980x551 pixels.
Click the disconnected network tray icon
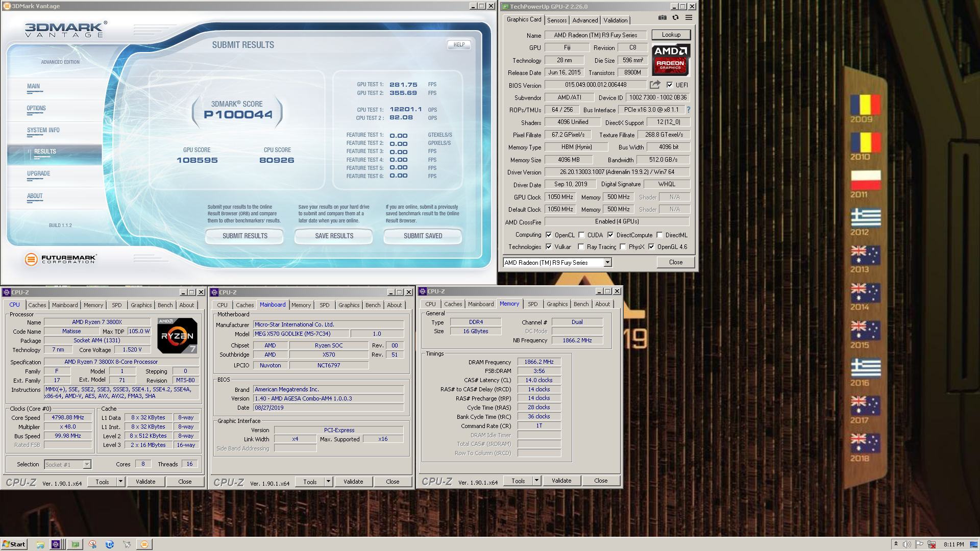932,544
